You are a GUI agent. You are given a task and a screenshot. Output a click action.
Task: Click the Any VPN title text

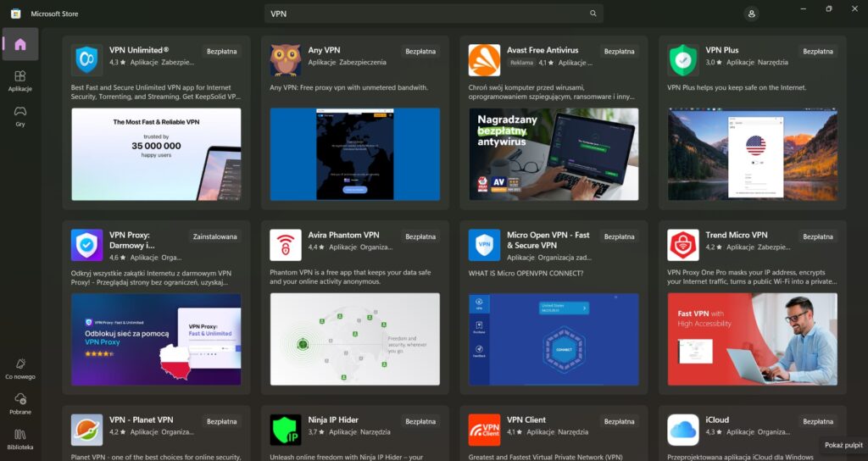click(x=324, y=50)
